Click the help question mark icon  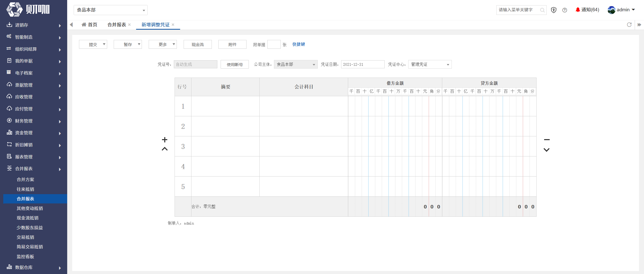click(x=565, y=10)
